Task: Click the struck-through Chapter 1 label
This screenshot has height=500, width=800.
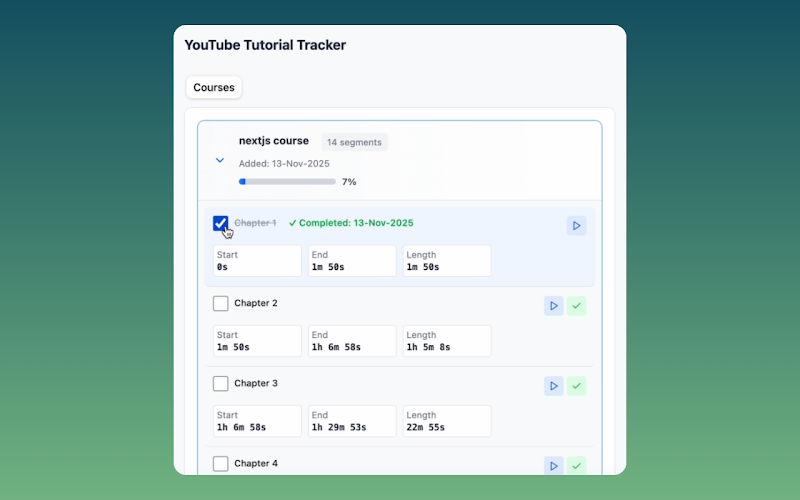Action: 255,223
